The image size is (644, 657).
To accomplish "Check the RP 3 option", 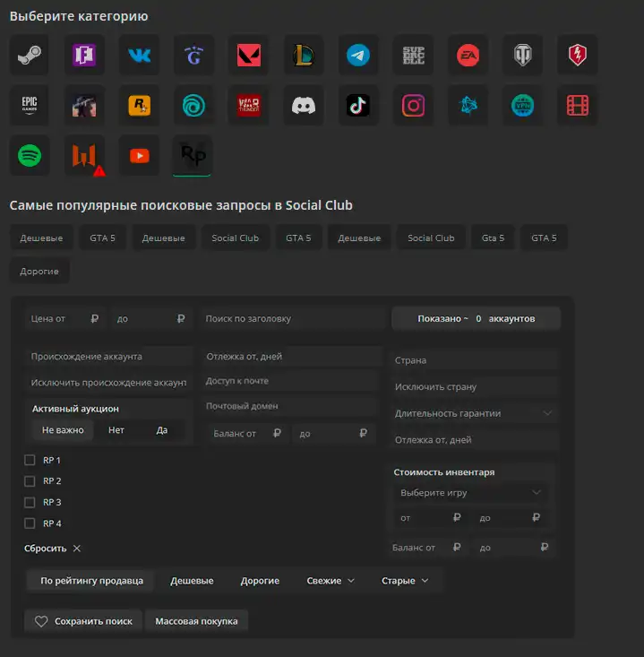I will (x=30, y=502).
